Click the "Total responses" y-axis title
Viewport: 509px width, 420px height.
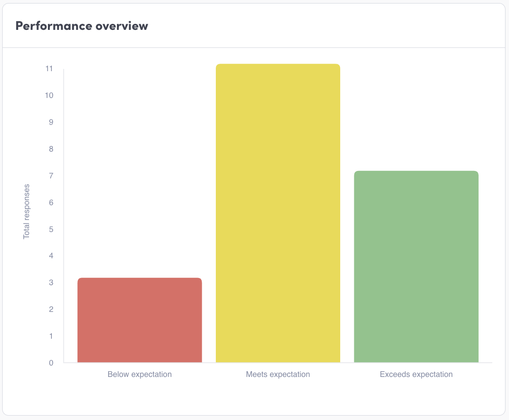click(x=26, y=211)
